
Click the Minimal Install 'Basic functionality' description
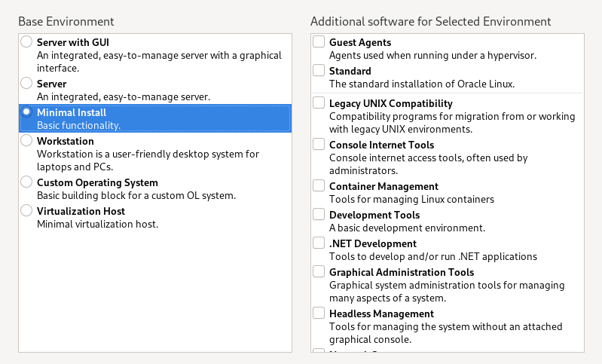78,125
